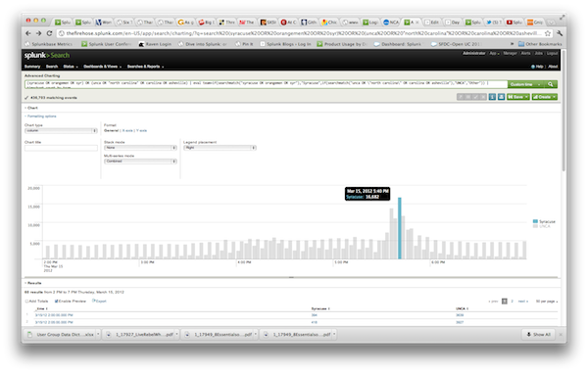Open the green Save dropdown button
588x373 pixels.
point(517,97)
